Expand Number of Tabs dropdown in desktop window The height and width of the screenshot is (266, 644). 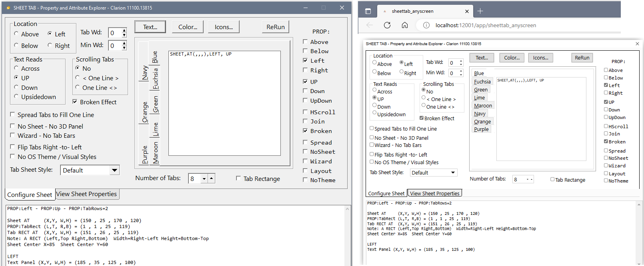click(x=204, y=179)
